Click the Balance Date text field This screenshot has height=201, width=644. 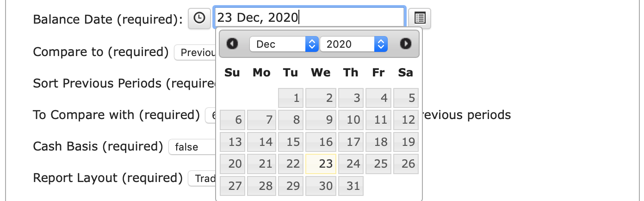pos(309,18)
